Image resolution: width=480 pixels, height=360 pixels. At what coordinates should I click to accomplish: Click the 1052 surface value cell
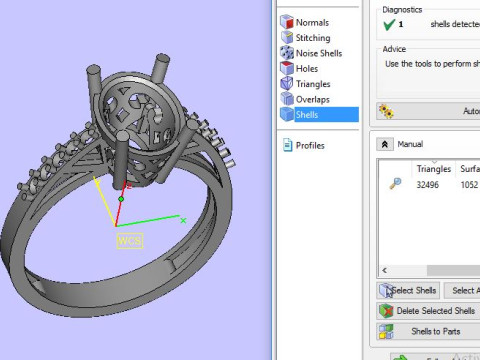[469, 184]
